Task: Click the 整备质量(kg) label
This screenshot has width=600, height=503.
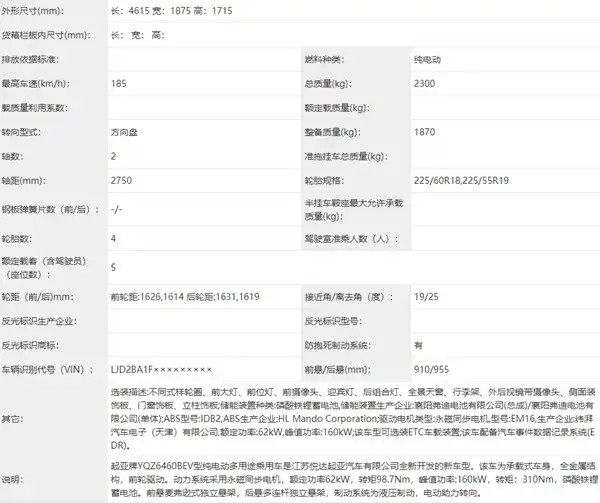Action: (x=333, y=132)
